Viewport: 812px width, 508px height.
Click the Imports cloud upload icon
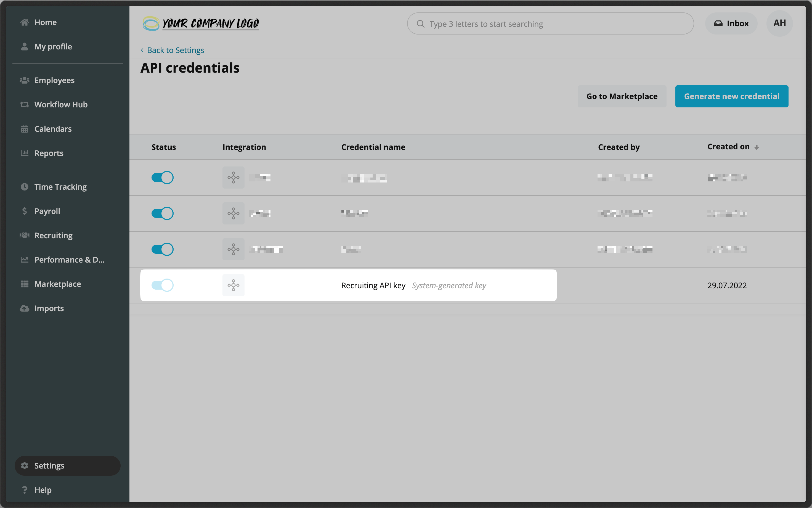pyautogui.click(x=25, y=308)
